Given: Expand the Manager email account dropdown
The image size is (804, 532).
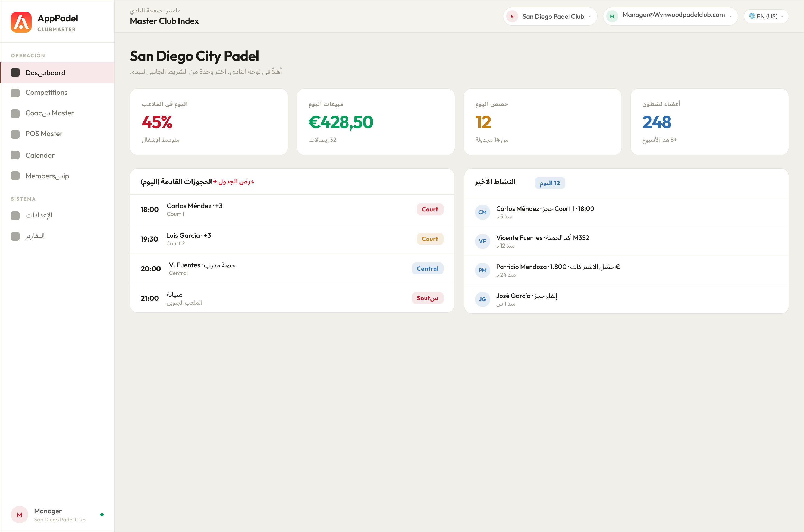Looking at the screenshot, I should point(670,16).
